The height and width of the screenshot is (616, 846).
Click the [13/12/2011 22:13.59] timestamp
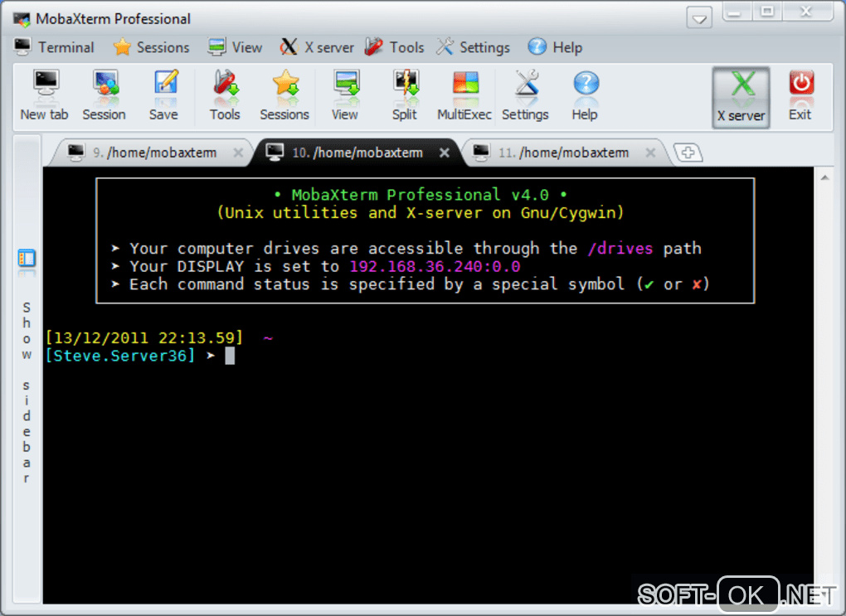click(144, 338)
